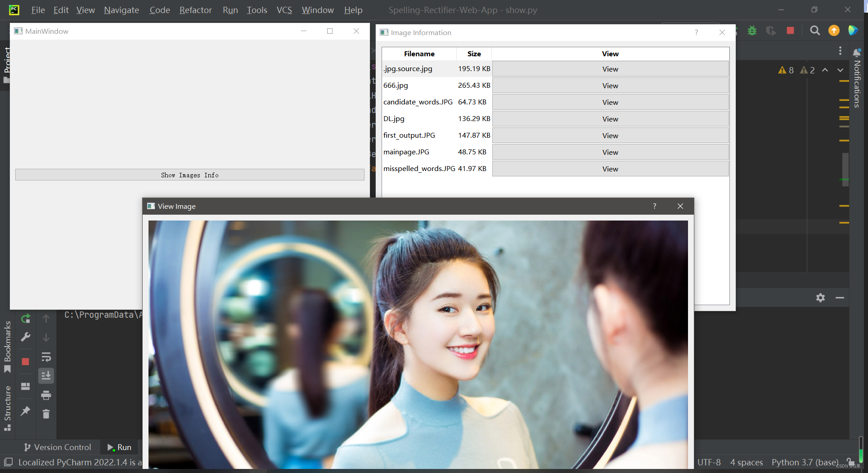Image resolution: width=868 pixels, height=473 pixels.
Task: Open the VCS menu
Action: click(284, 10)
